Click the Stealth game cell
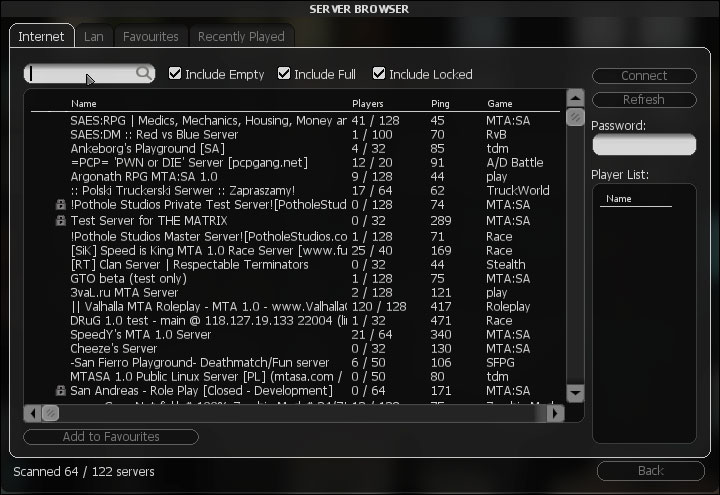 tap(506, 265)
